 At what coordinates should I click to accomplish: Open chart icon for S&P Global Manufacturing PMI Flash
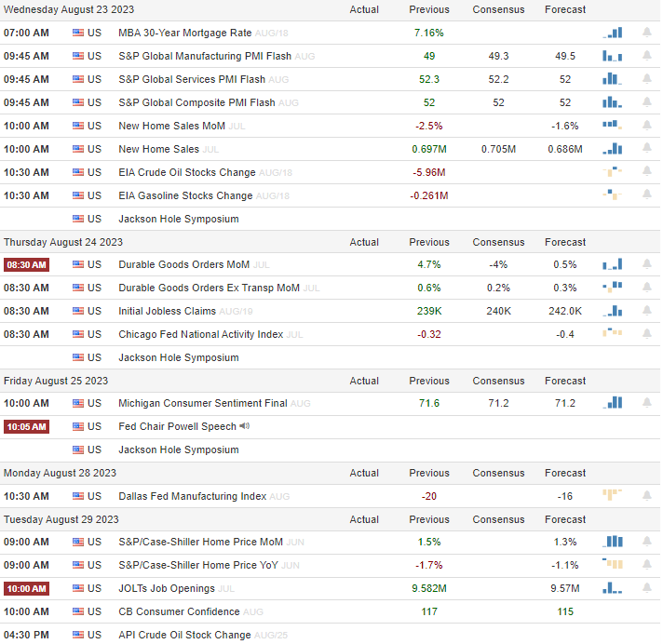point(612,56)
